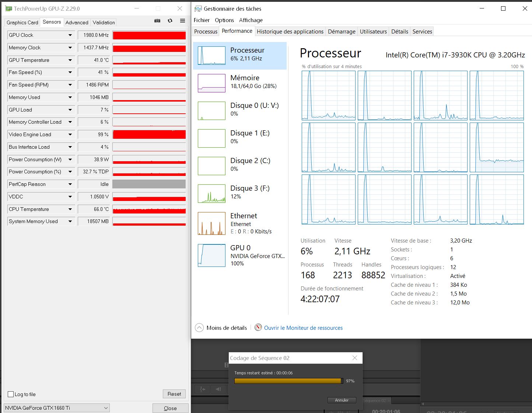This screenshot has height=413, width=532.
Task: Switch to the Advanced tab in GPU-Z
Action: 77,22
